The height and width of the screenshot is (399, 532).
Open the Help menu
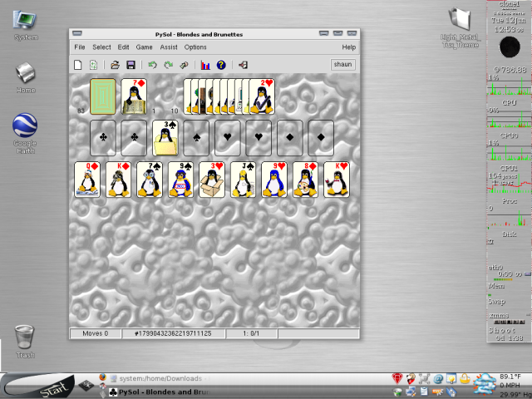[349, 47]
